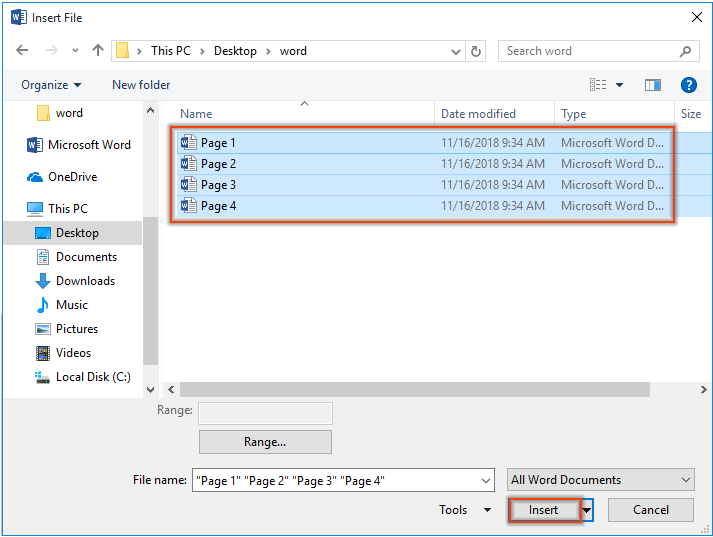
Task: Open Help with the blue question mark icon
Action: [x=688, y=85]
